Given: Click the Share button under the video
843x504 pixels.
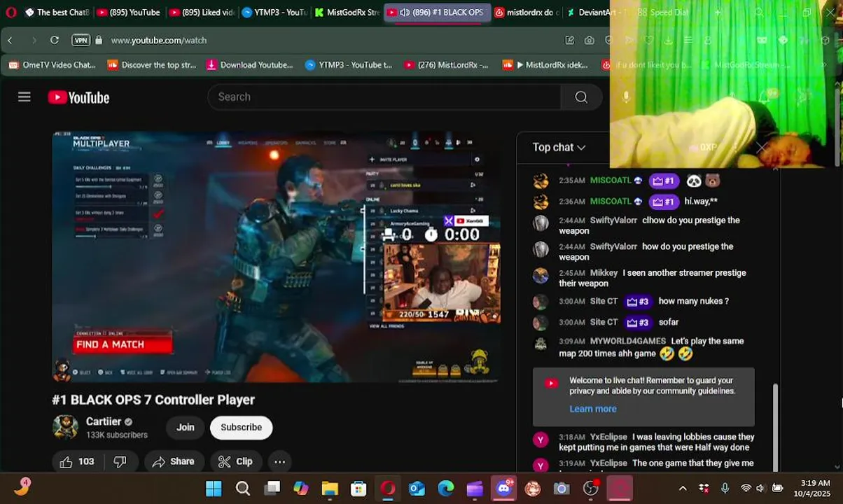Looking at the screenshot, I should click(174, 461).
